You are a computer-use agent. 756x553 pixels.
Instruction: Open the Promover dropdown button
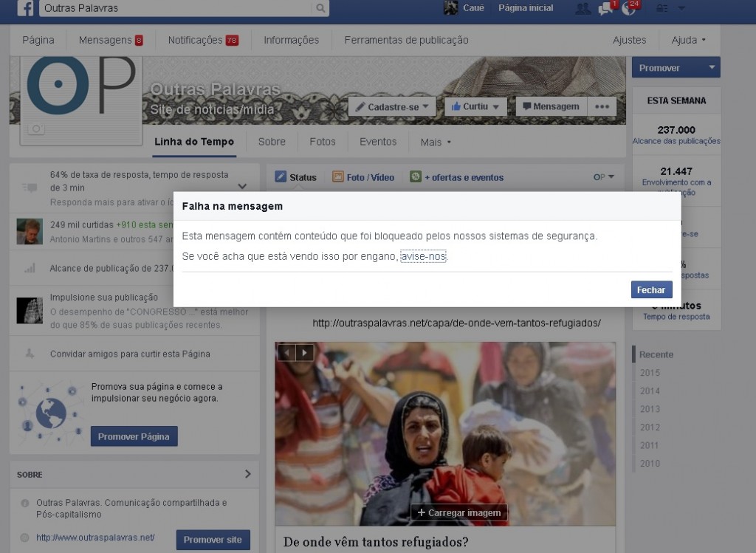(676, 67)
